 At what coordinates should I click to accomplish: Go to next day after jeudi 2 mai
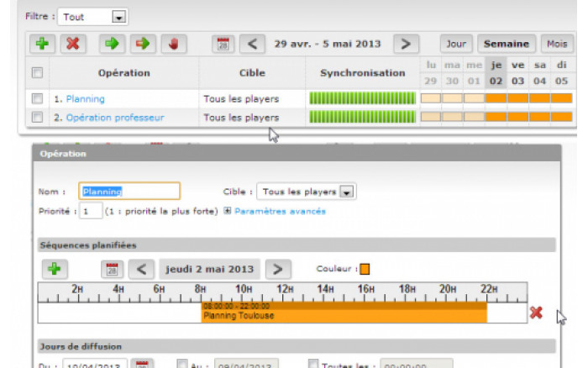[278, 270]
